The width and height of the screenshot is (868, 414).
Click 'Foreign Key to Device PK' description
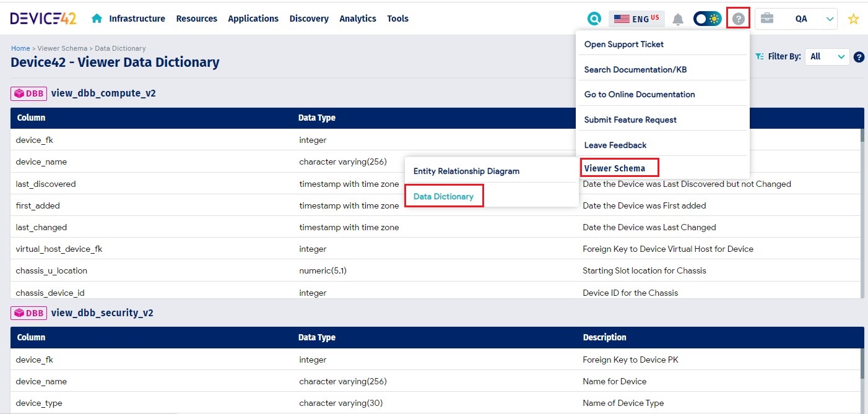pyautogui.click(x=630, y=360)
